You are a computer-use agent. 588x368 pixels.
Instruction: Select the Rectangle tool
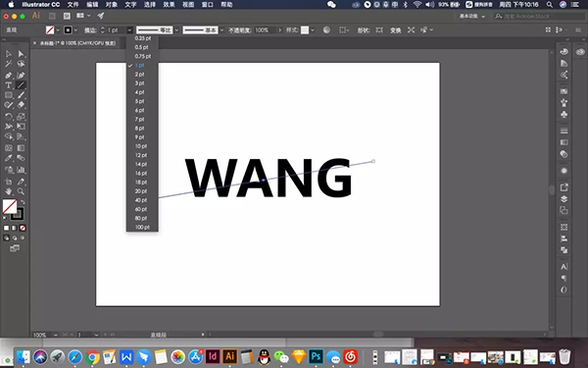pyautogui.click(x=8, y=95)
